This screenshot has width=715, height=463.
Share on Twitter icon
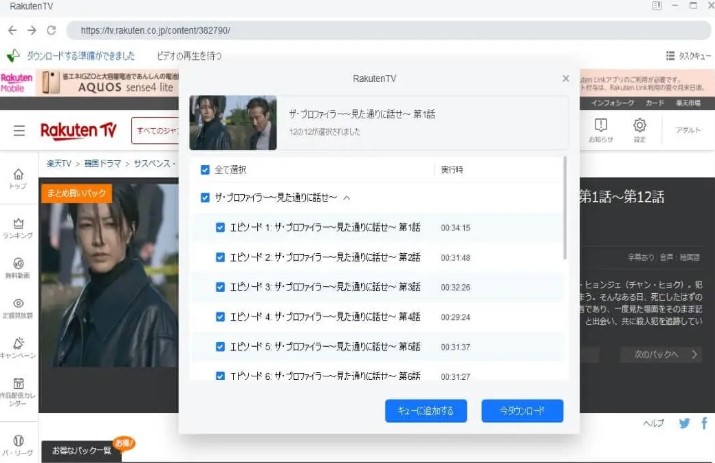click(684, 423)
